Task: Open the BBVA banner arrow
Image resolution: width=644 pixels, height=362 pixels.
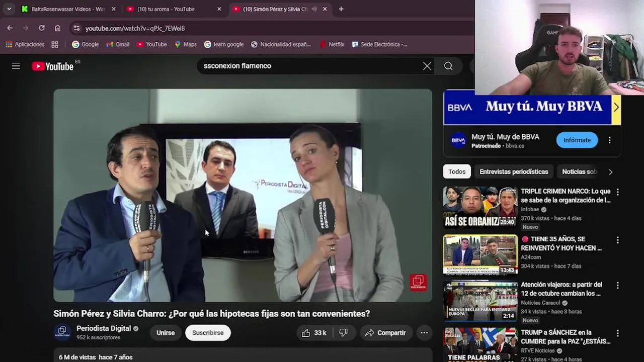Action: click(616, 107)
